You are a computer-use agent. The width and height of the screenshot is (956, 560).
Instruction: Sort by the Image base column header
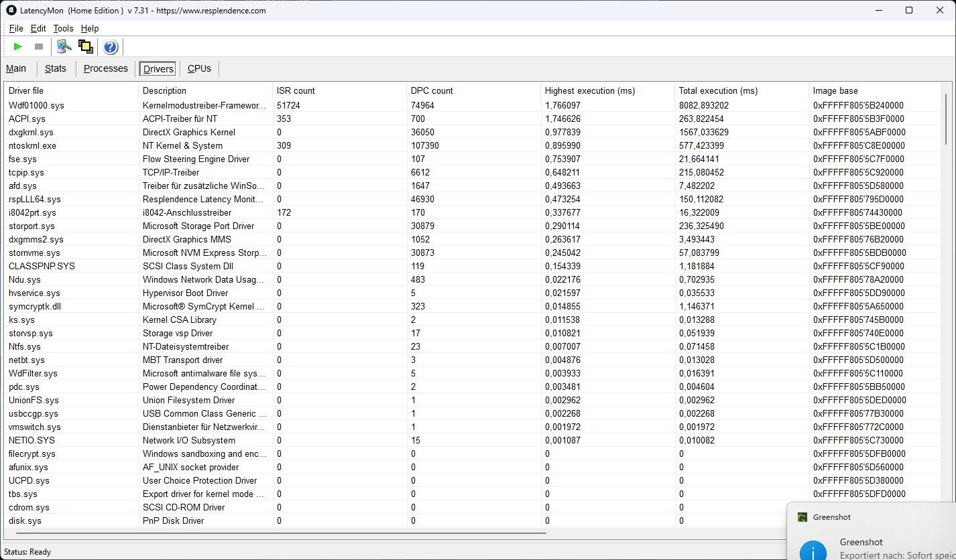875,90
